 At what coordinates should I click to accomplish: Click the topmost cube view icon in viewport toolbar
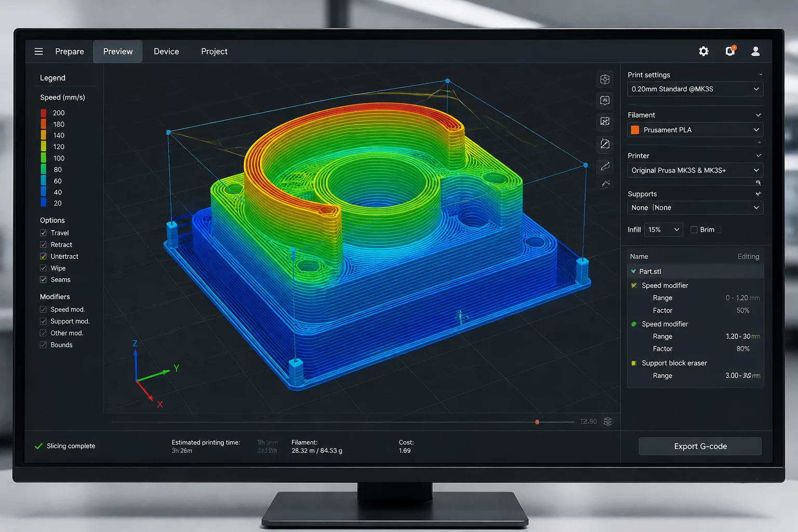tap(605, 79)
